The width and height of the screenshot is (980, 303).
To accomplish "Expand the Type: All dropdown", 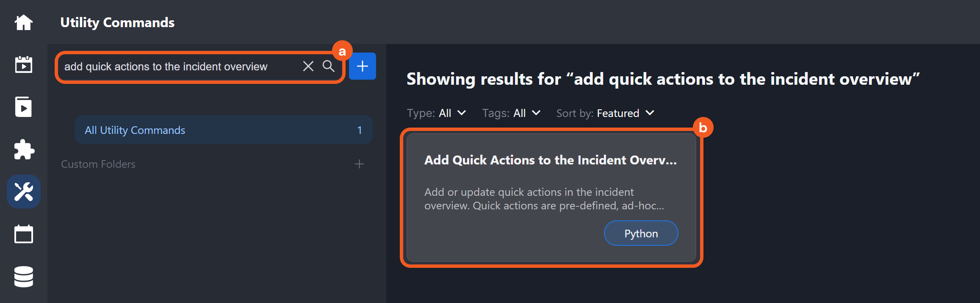I will pyautogui.click(x=436, y=113).
